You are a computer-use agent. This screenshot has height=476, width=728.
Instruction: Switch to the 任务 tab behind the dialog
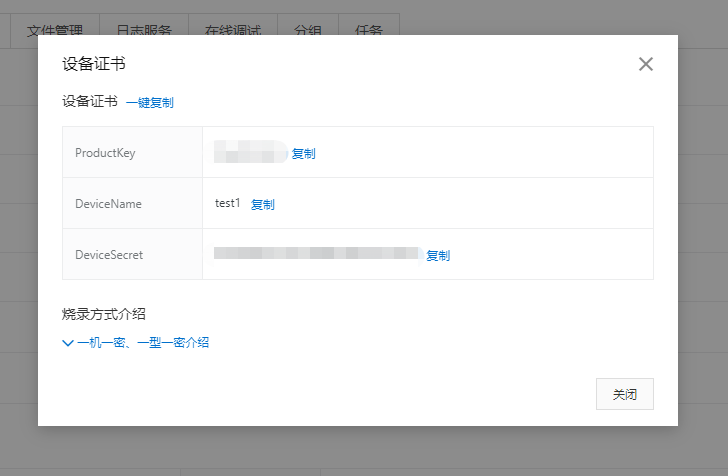click(369, 31)
